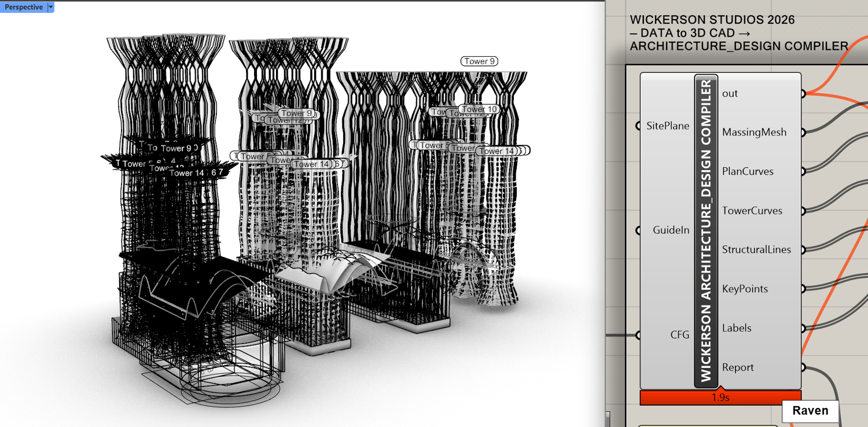Image resolution: width=868 pixels, height=427 pixels.
Task: Click the Perspective viewport title
Action: click(24, 7)
